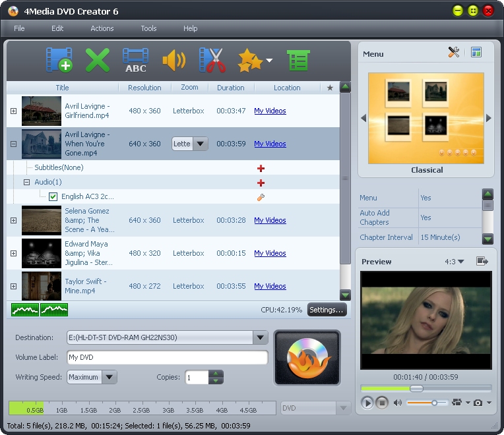
Task: Show the previous menu template arrow
Action: tap(363, 118)
